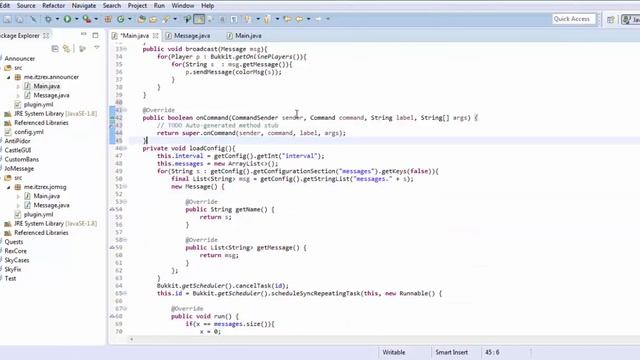This screenshot has height=360, width=640.
Task: Run the program with green Run button
Action: coord(67,19)
